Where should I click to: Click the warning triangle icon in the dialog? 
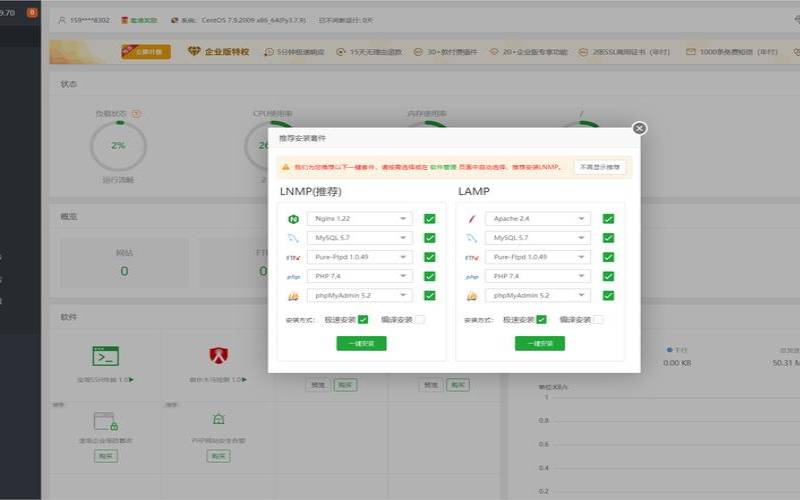[286, 167]
